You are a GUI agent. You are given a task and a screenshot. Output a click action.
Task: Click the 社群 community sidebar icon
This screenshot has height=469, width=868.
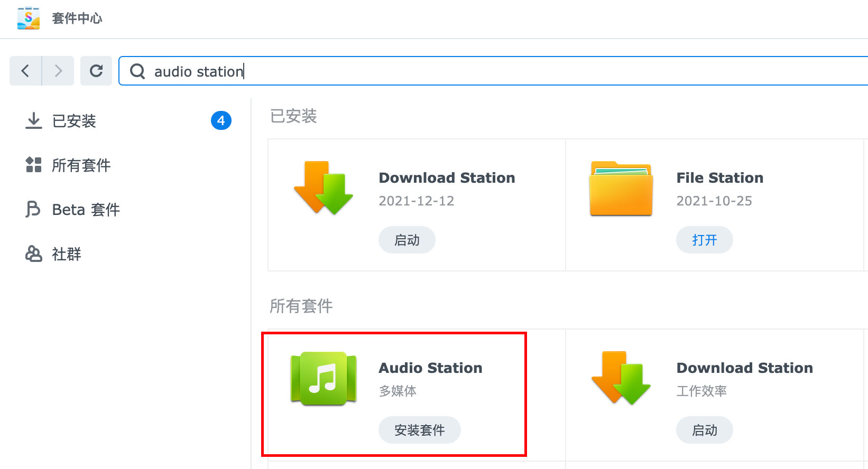point(33,254)
